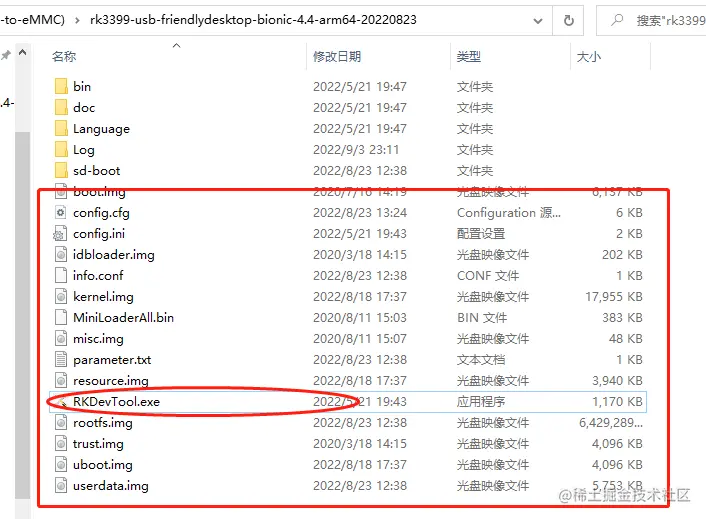The height and width of the screenshot is (519, 706).
Task: Click the idbloader.img disc icon
Action: point(61,254)
